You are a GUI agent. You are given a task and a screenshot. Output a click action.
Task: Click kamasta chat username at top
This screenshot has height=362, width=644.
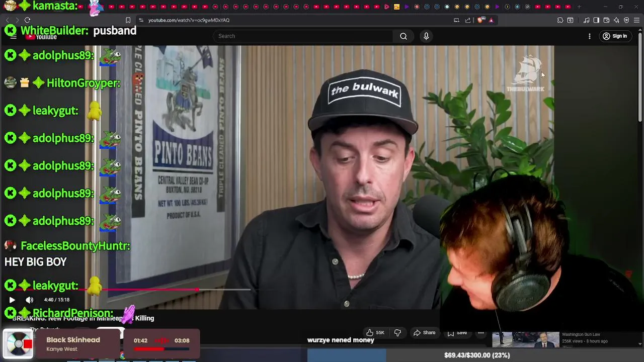tap(55, 6)
